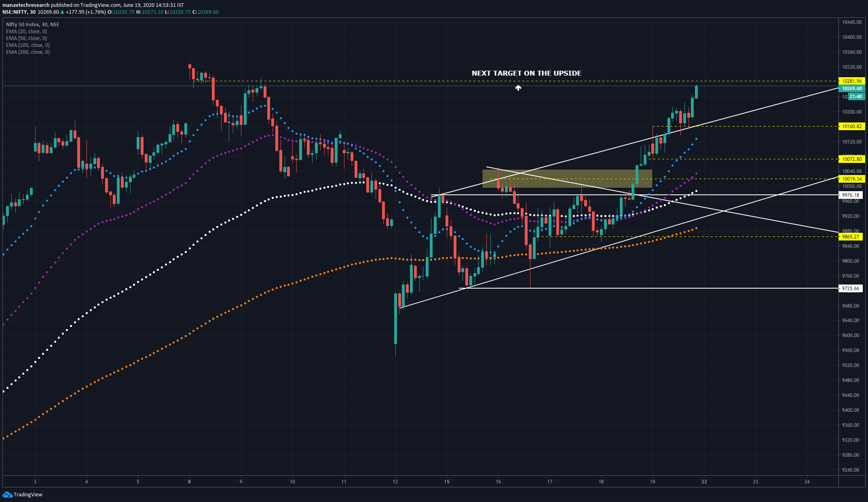
Task: Click the 10072.80 yellow price label
Action: (851, 159)
